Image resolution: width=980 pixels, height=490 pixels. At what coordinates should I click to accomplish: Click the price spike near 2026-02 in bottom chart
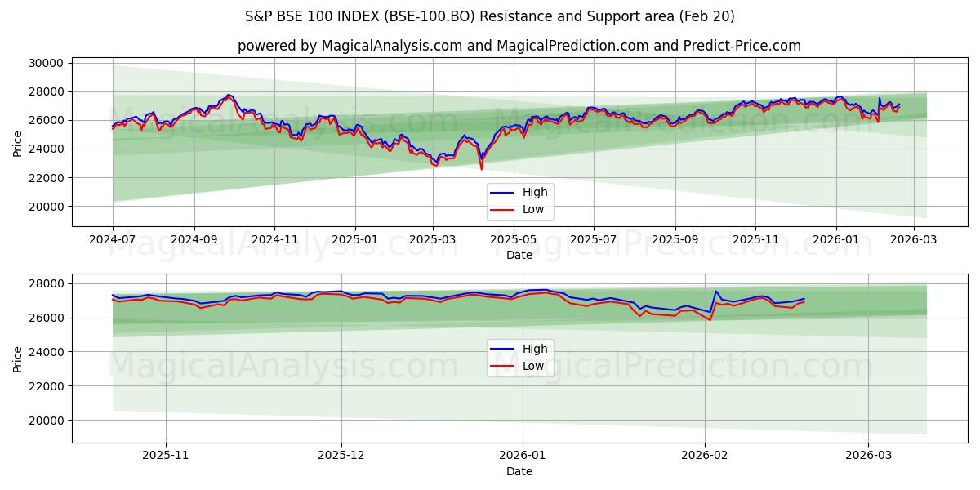(715, 291)
